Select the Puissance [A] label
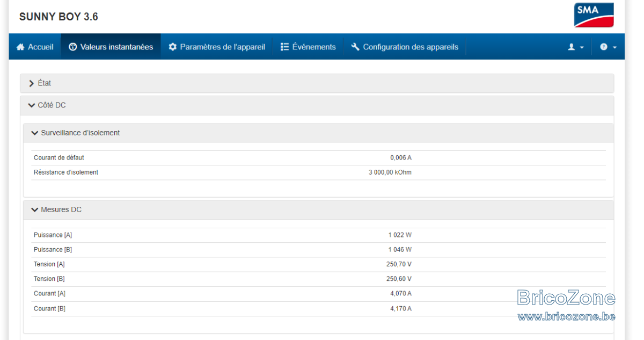 click(53, 235)
